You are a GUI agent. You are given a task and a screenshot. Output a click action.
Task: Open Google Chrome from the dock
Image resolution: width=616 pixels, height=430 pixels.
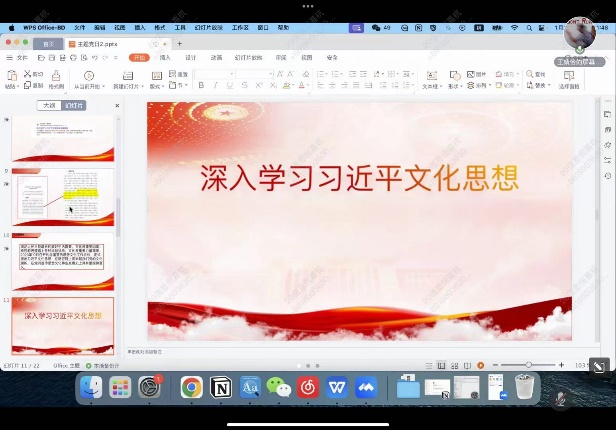[191, 387]
